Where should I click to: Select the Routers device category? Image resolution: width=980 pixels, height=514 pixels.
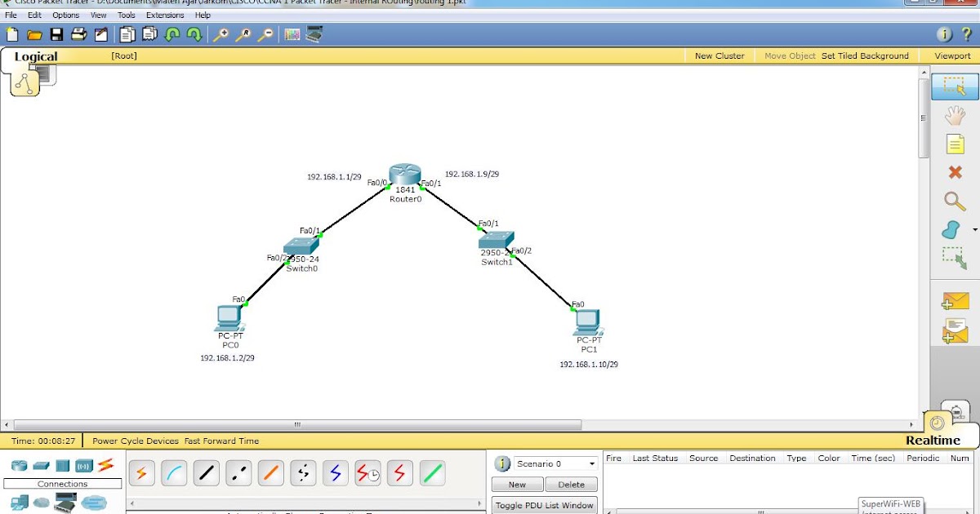20,465
